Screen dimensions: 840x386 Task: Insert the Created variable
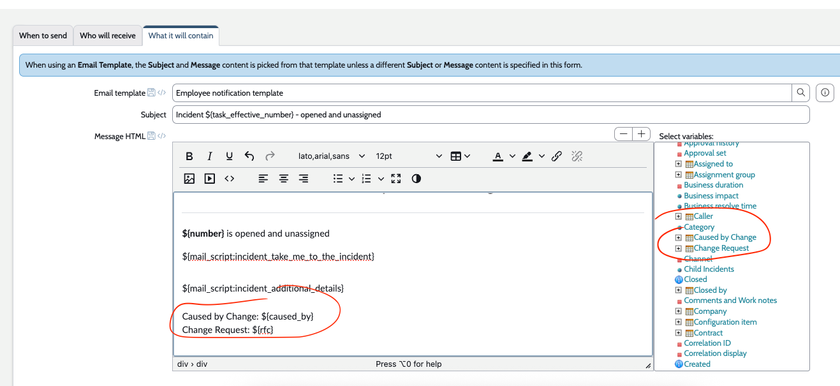[697, 364]
